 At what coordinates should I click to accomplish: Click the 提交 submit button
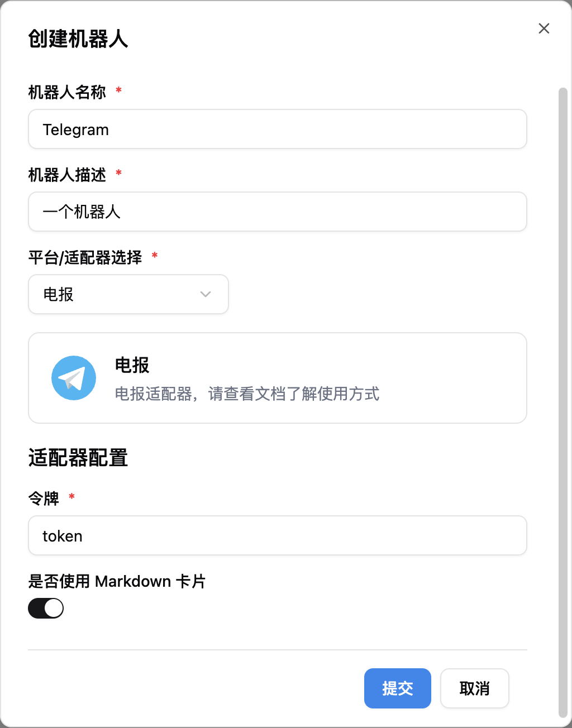tap(397, 688)
